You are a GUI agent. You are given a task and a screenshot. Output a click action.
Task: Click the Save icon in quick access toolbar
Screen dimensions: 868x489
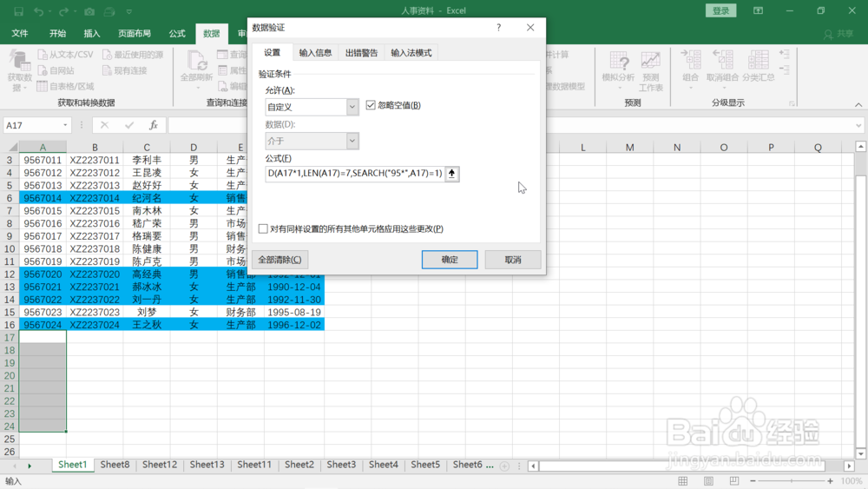click(18, 11)
